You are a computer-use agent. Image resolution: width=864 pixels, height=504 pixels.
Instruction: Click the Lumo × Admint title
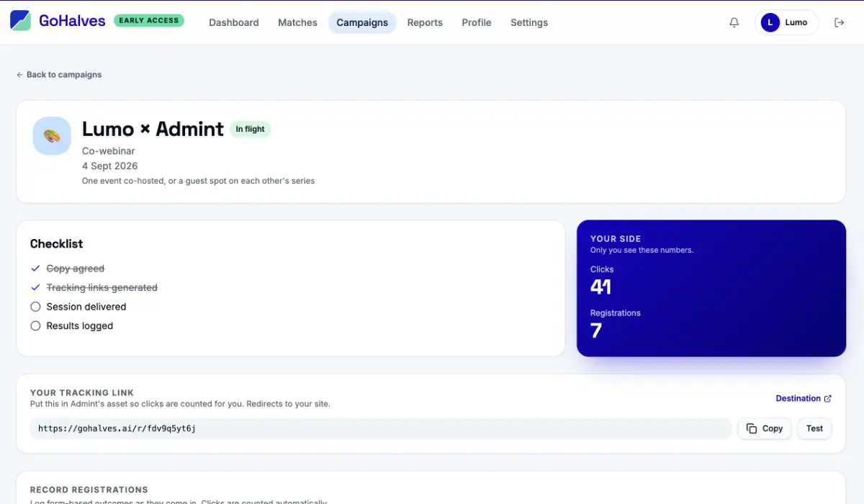pos(153,129)
